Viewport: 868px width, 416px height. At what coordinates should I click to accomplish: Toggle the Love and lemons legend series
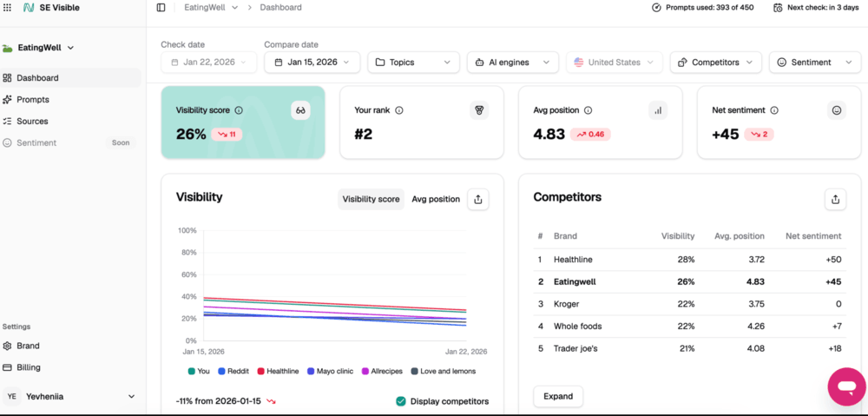coord(444,371)
